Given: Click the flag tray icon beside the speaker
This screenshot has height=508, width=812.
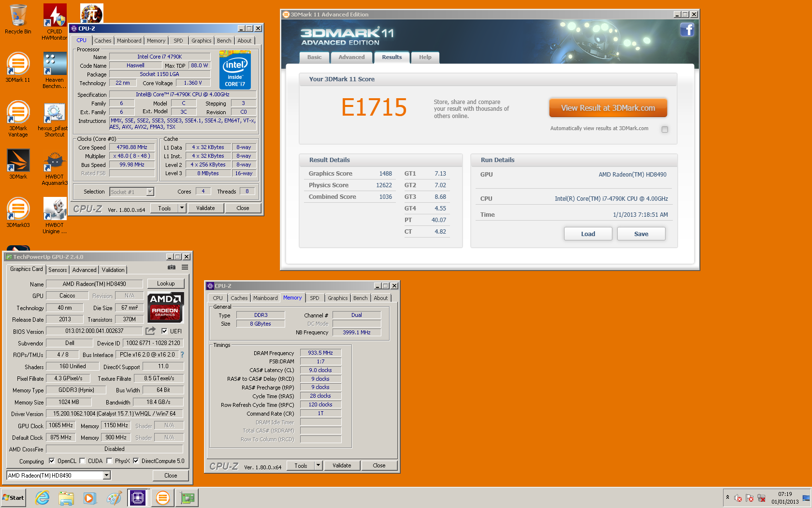Looking at the screenshot, I should click(750, 498).
